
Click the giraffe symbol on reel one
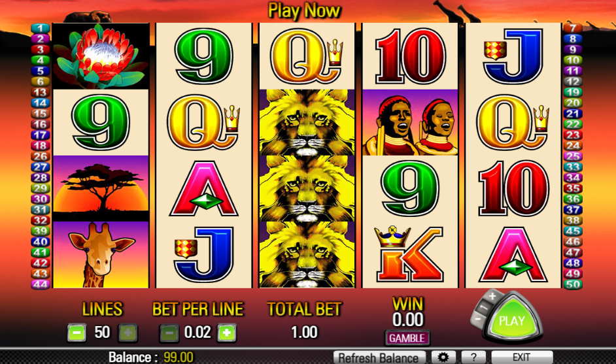pos(101,254)
